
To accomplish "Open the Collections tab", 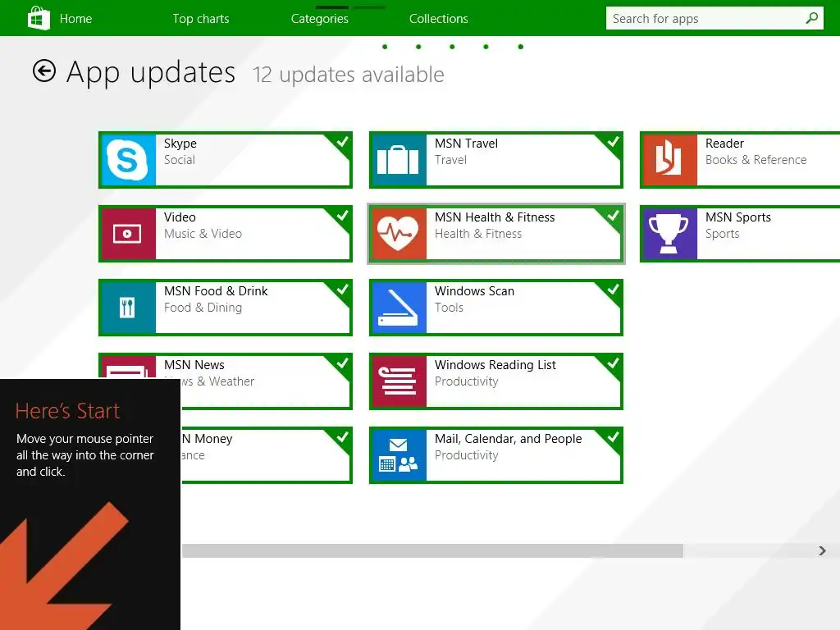I will pos(439,19).
